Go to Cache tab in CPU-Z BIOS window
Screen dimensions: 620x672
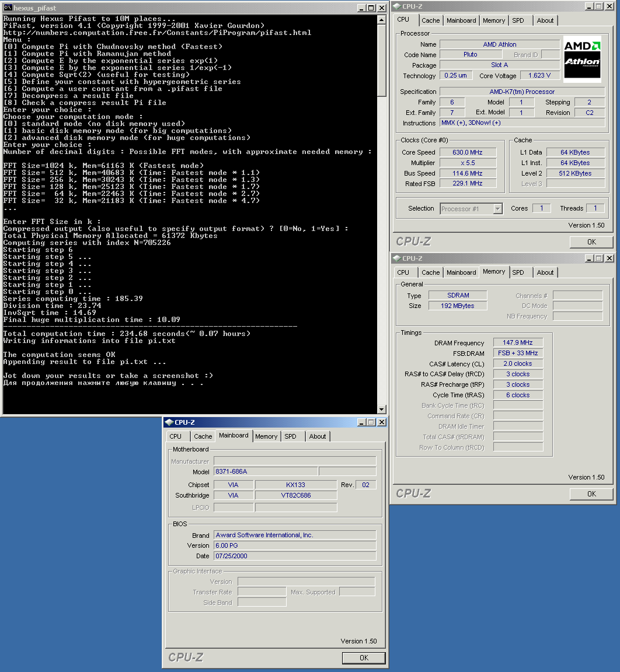coord(203,436)
